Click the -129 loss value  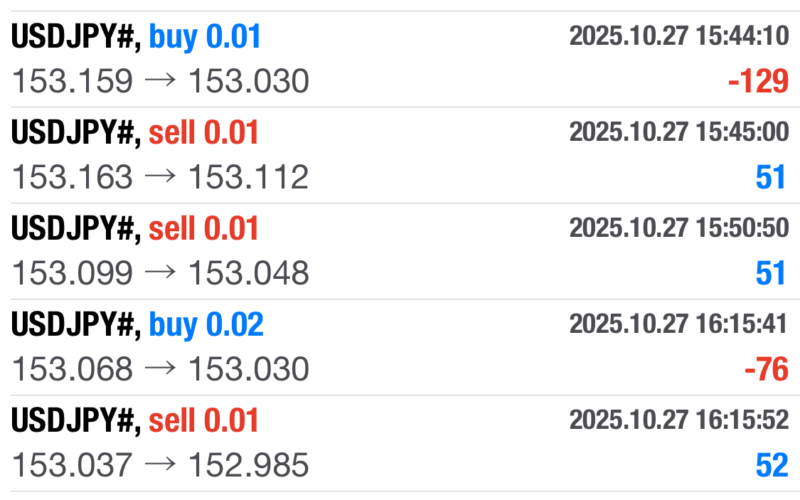click(758, 82)
